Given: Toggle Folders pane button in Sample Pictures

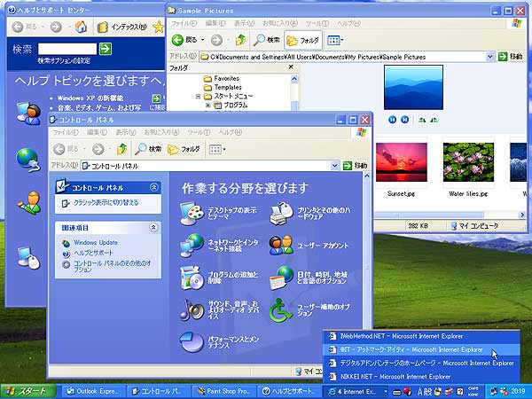Looking at the screenshot, I should [303, 41].
